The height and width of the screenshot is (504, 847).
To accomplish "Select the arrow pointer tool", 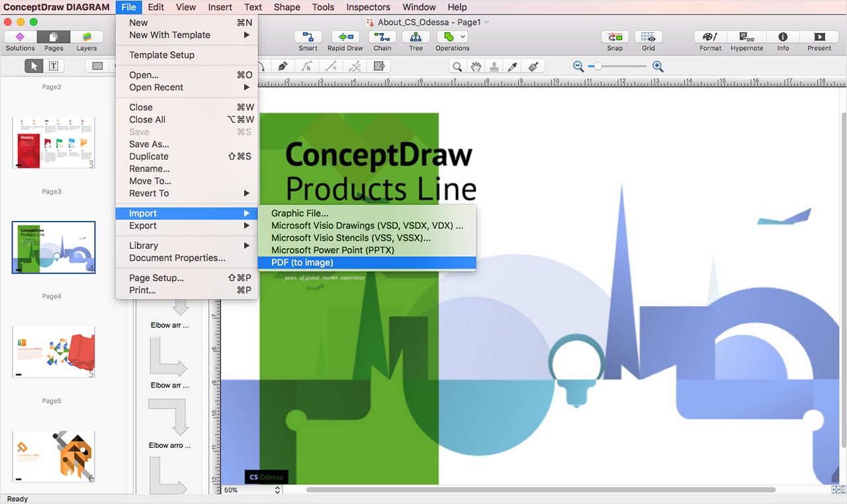I will click(x=34, y=65).
